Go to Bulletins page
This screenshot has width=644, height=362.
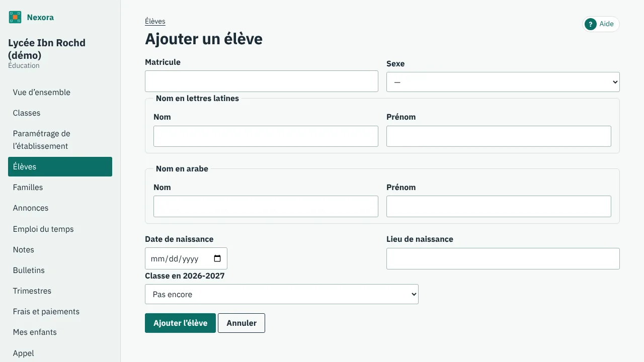coord(60,270)
